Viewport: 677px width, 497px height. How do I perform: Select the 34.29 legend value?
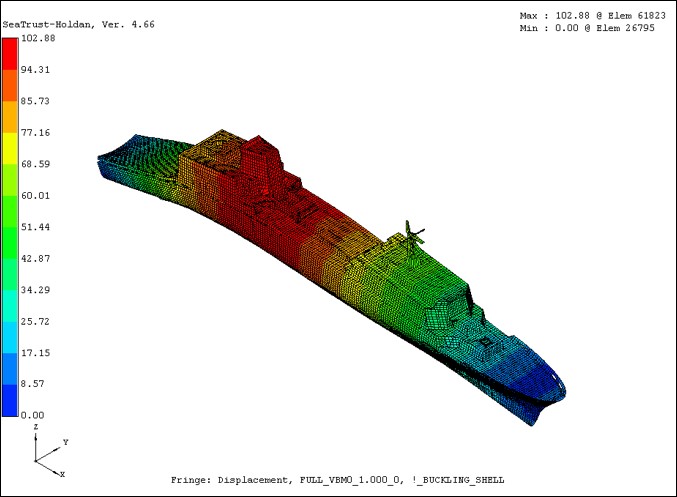pyautogui.click(x=35, y=290)
